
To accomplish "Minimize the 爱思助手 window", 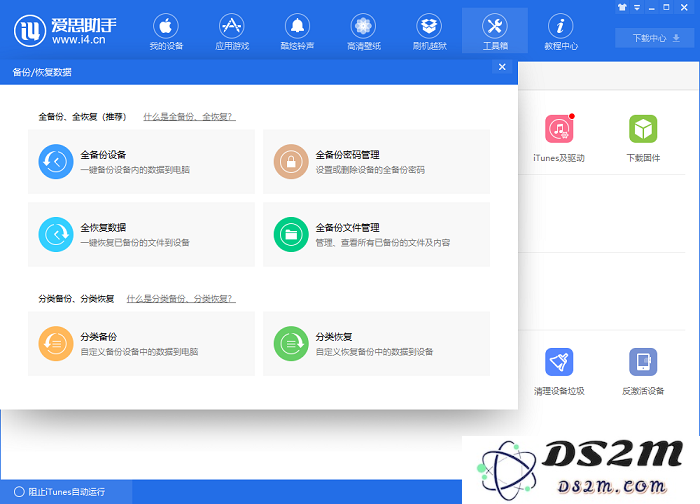I will tap(652, 8).
